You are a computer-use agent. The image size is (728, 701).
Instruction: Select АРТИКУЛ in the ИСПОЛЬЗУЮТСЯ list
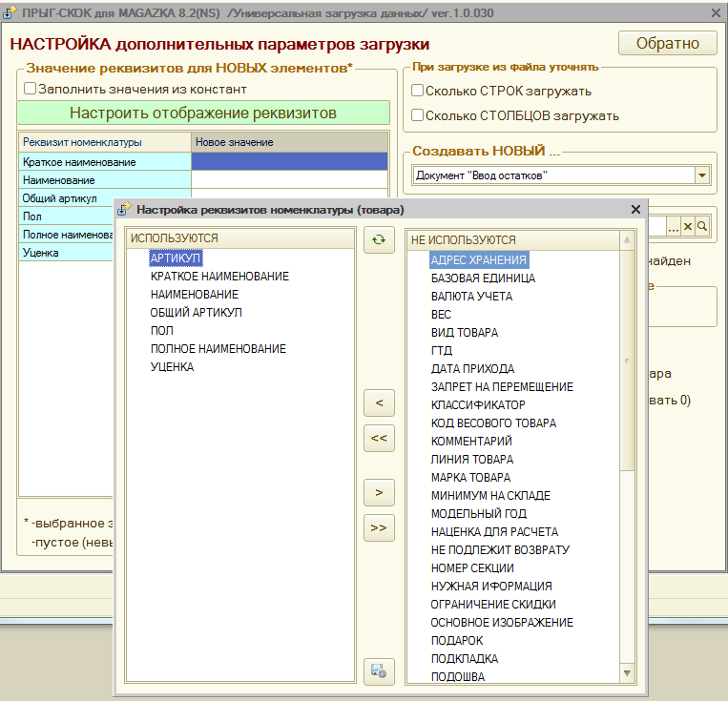pyautogui.click(x=176, y=258)
